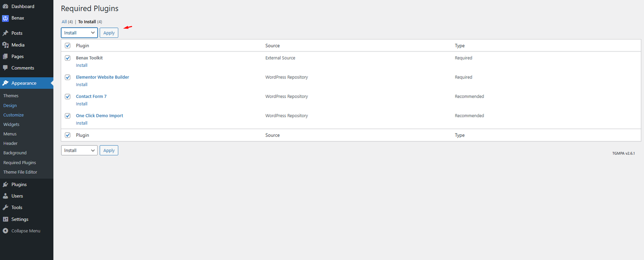Click the Pages icon in sidebar
The image size is (644, 260).
(5, 57)
